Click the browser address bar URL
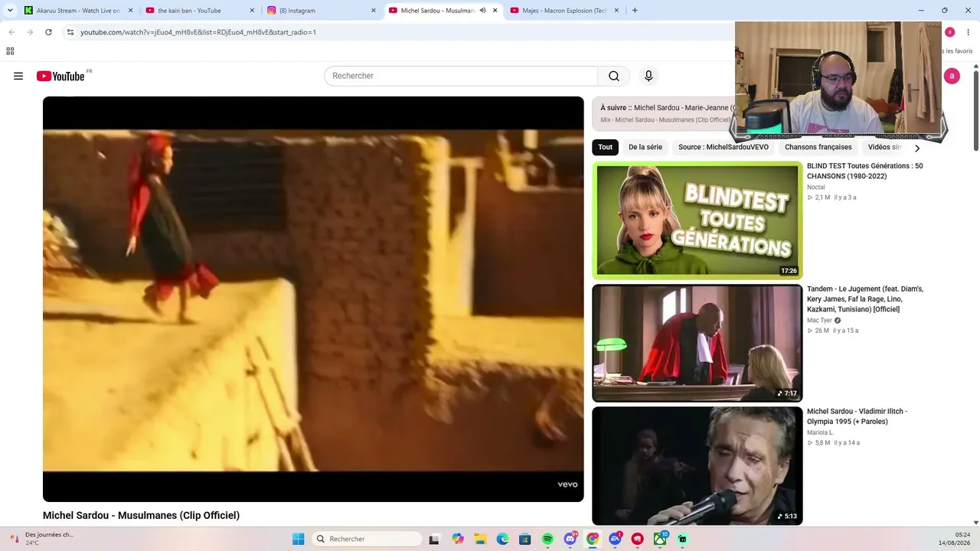Screen dimensions: 980x551 pos(198,32)
